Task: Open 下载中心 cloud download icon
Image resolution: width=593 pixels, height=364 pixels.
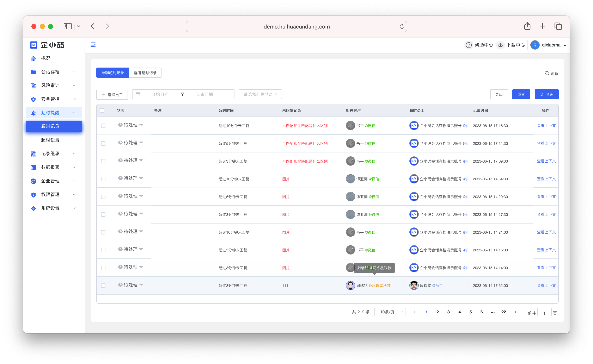Action: point(500,45)
